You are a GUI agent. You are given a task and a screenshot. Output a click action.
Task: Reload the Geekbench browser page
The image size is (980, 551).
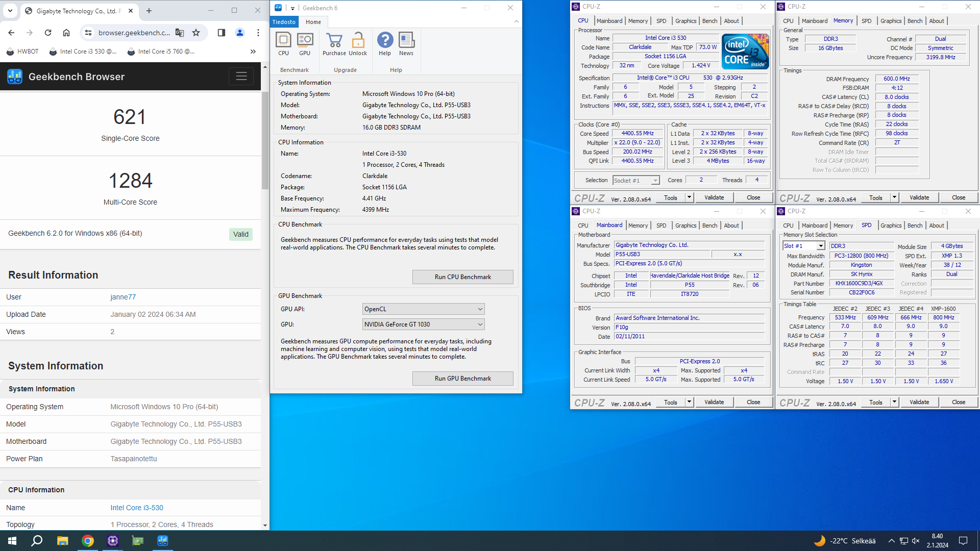[x=48, y=33]
